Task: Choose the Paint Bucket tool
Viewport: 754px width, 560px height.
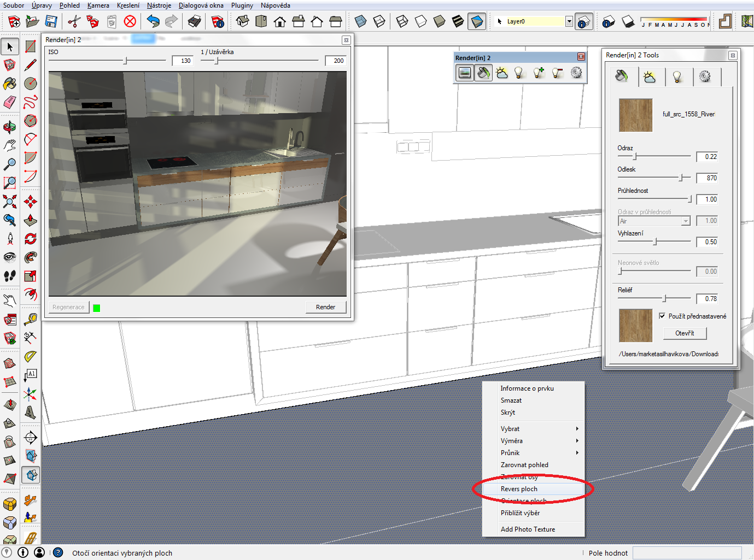Action: [10, 84]
